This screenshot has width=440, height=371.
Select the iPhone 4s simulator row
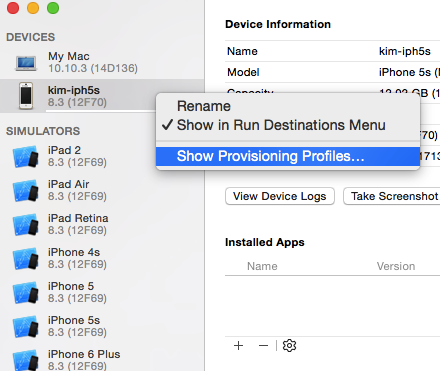(102, 258)
